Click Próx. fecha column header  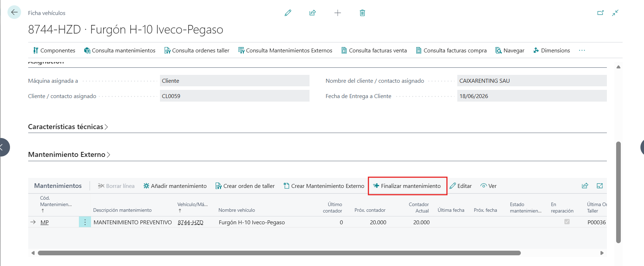coord(485,210)
